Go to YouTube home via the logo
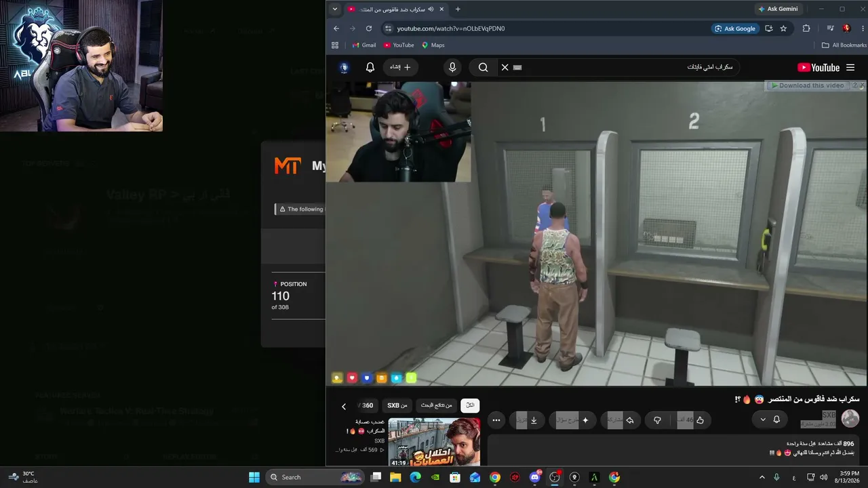The height and width of the screenshot is (488, 868). point(818,68)
